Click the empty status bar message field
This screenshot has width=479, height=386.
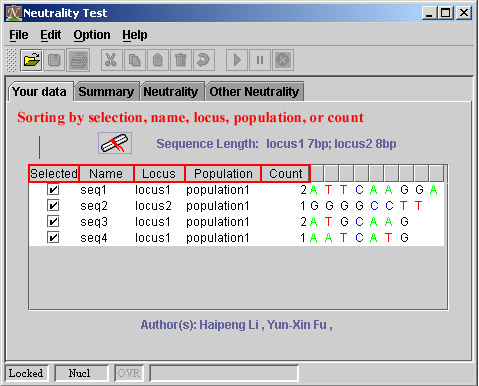click(x=224, y=373)
